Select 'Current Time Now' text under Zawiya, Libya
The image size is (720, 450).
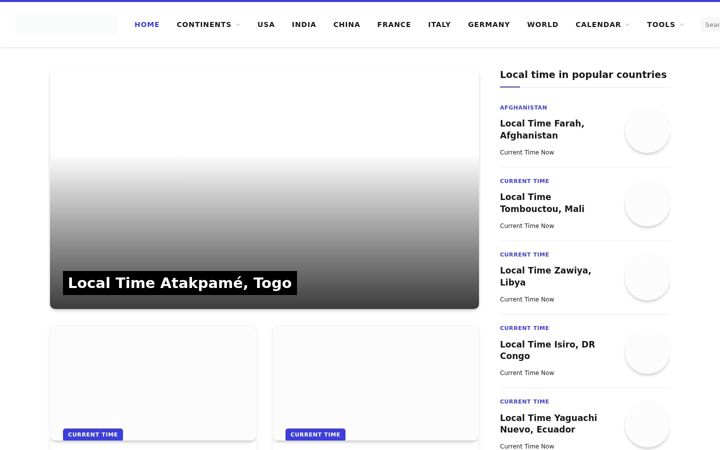(x=527, y=299)
